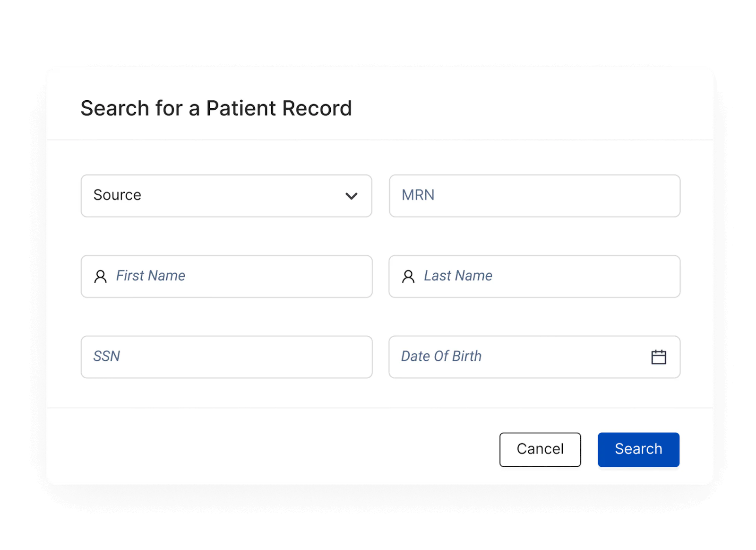756x550 pixels.
Task: Focus the Last Name text field
Action: (x=534, y=276)
